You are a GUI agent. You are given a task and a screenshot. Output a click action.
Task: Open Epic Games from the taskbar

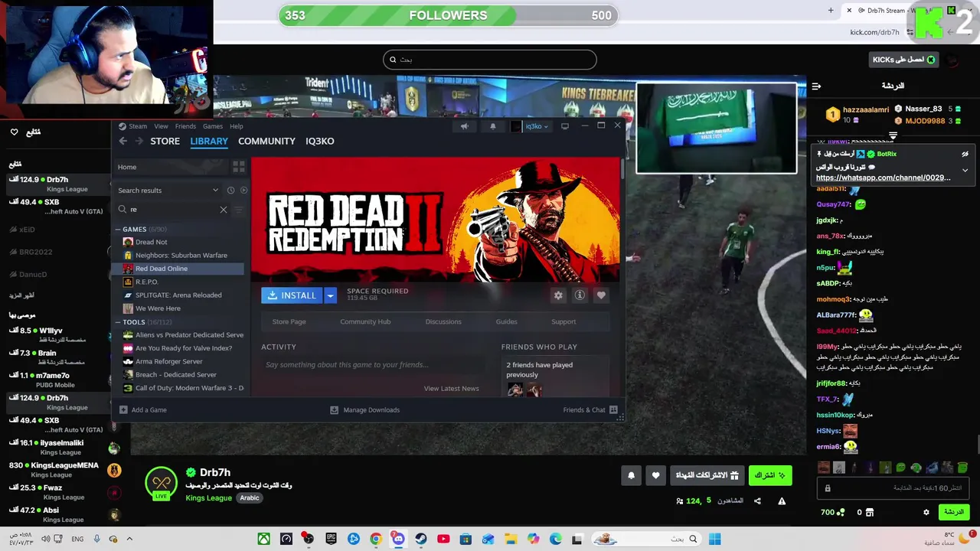pos(331,539)
